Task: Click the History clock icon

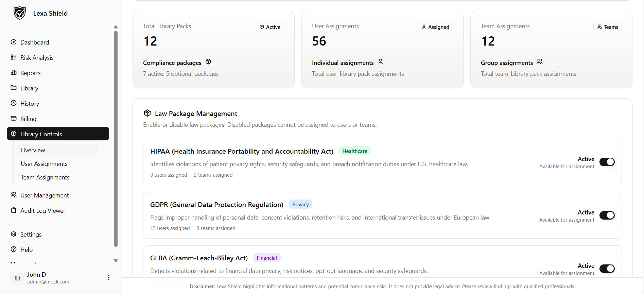Action: [14, 103]
